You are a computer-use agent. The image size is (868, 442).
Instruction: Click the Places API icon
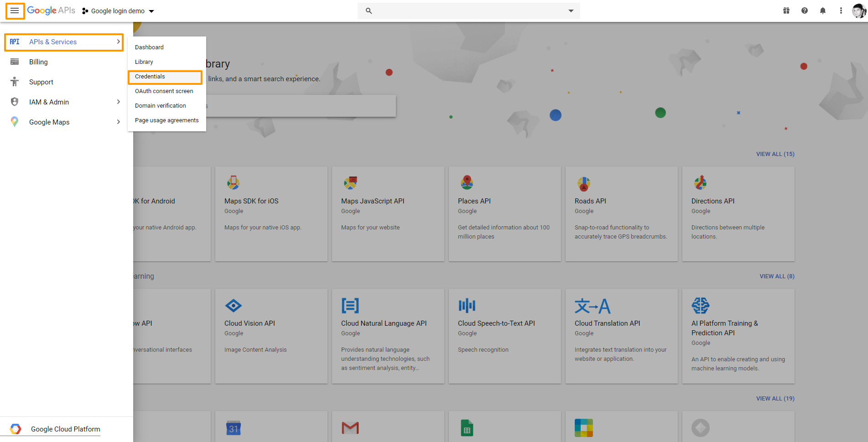click(x=467, y=182)
